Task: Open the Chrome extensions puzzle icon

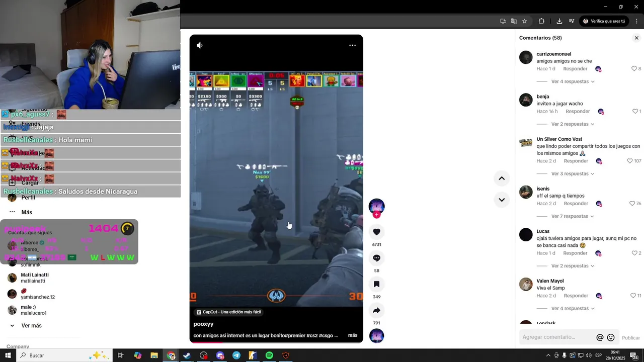Action: (x=541, y=21)
